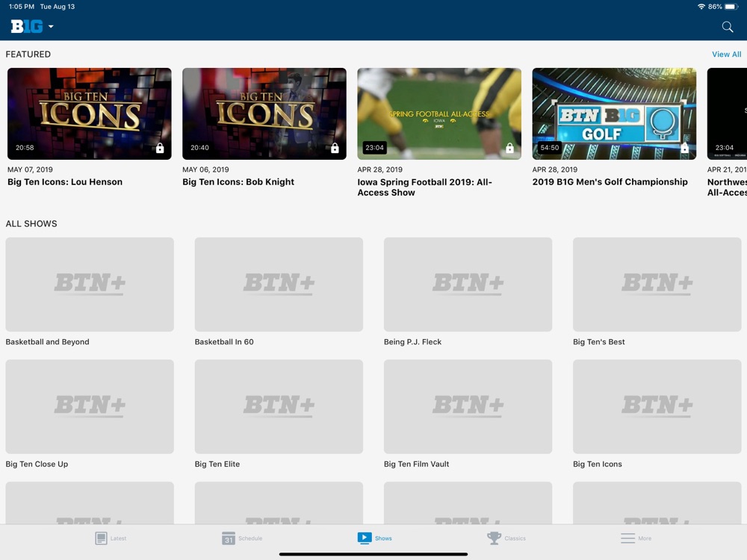Screen dimensions: 747x560
Task: Select the 'Big Ten's Best' label text
Action: [599, 342]
